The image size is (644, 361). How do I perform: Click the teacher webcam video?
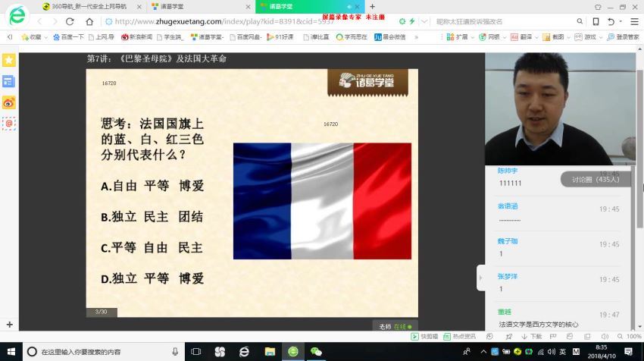[560, 109]
